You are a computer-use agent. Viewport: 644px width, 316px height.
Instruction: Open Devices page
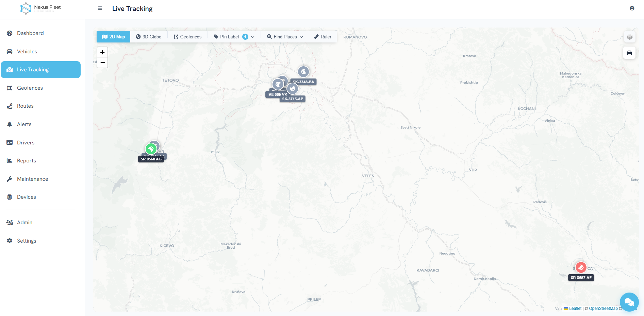(40, 197)
